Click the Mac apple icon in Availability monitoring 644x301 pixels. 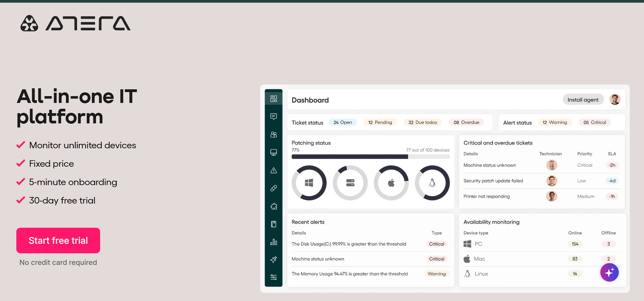467,259
